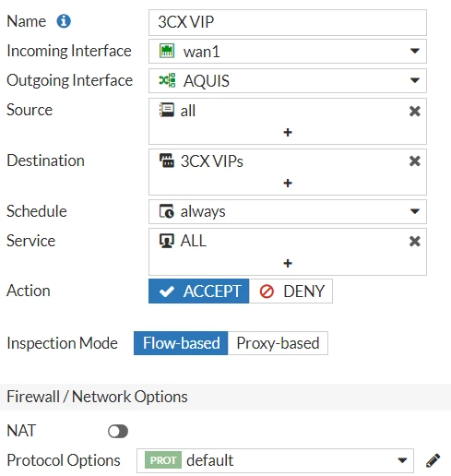Expand the Schedule always dropdown
The width and height of the screenshot is (451, 476).
pyautogui.click(x=288, y=211)
